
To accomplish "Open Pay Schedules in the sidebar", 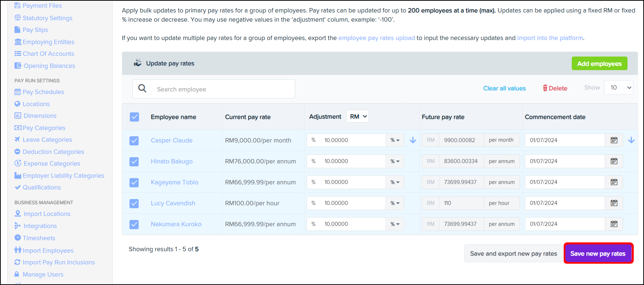I will pyautogui.click(x=43, y=92).
